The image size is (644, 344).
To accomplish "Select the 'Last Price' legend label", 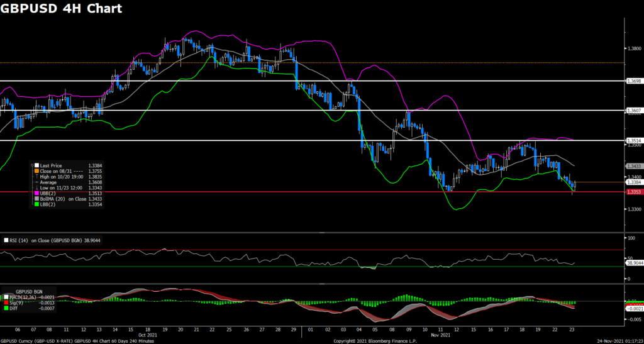I will point(51,165).
